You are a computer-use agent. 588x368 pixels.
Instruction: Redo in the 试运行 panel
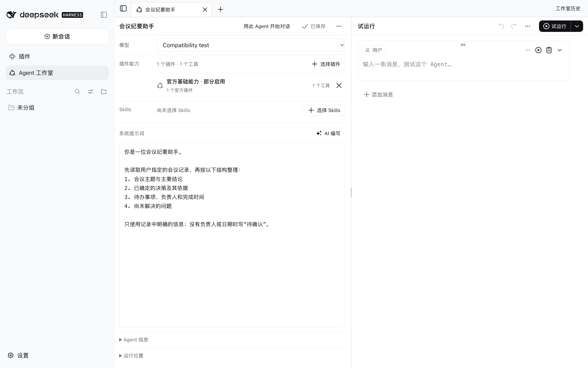coord(514,26)
